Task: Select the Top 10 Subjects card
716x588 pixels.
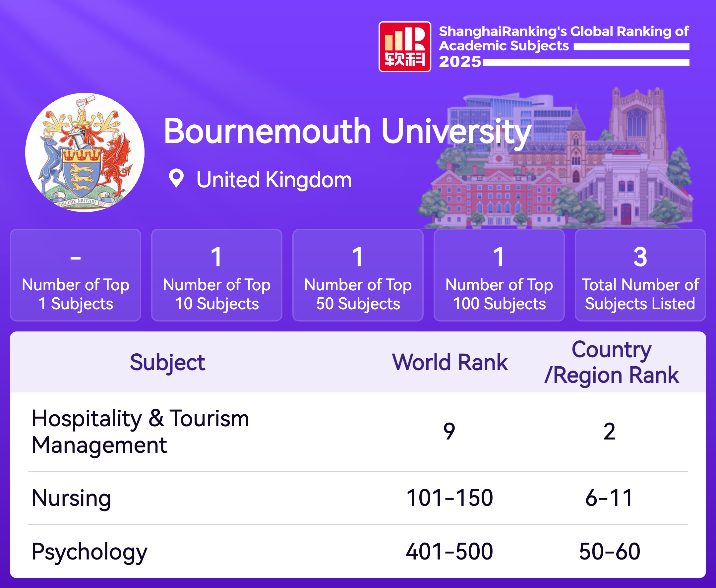Action: coord(217,275)
